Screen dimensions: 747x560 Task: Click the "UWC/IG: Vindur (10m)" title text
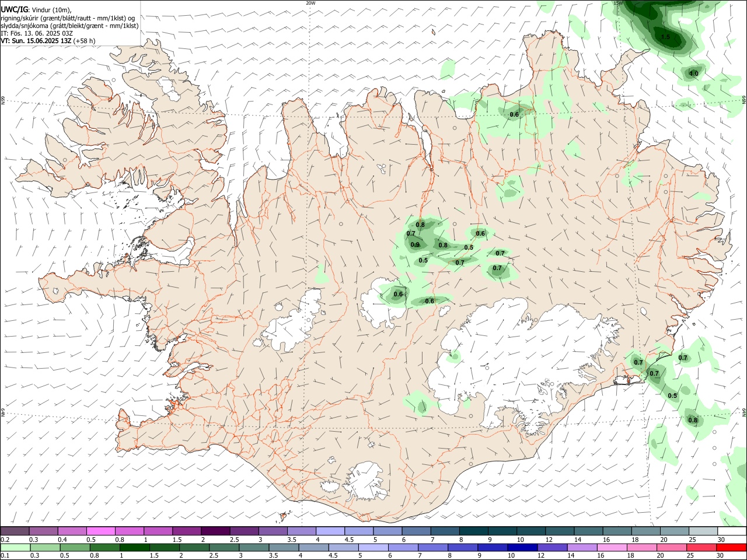pyautogui.click(x=36, y=10)
